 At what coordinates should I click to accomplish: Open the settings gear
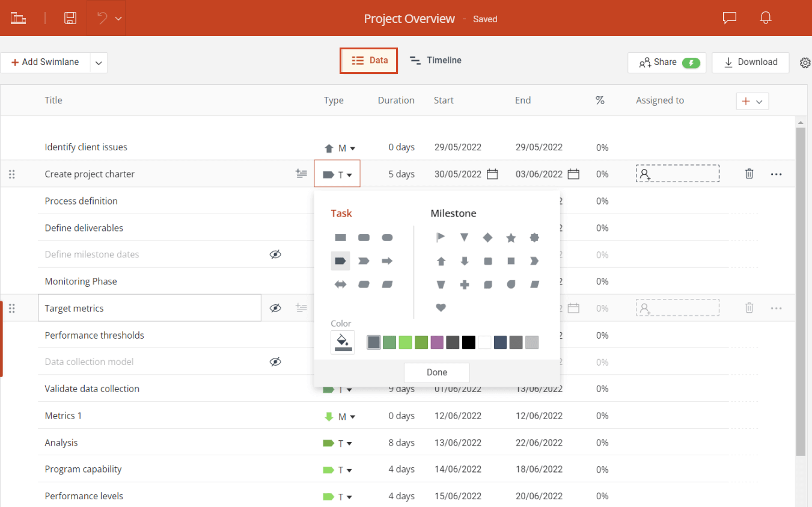pyautogui.click(x=805, y=62)
